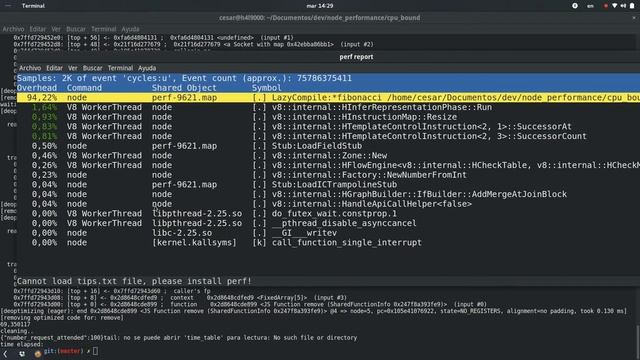
Task: Click the 'perf report' window title bar
Action: tap(356, 57)
